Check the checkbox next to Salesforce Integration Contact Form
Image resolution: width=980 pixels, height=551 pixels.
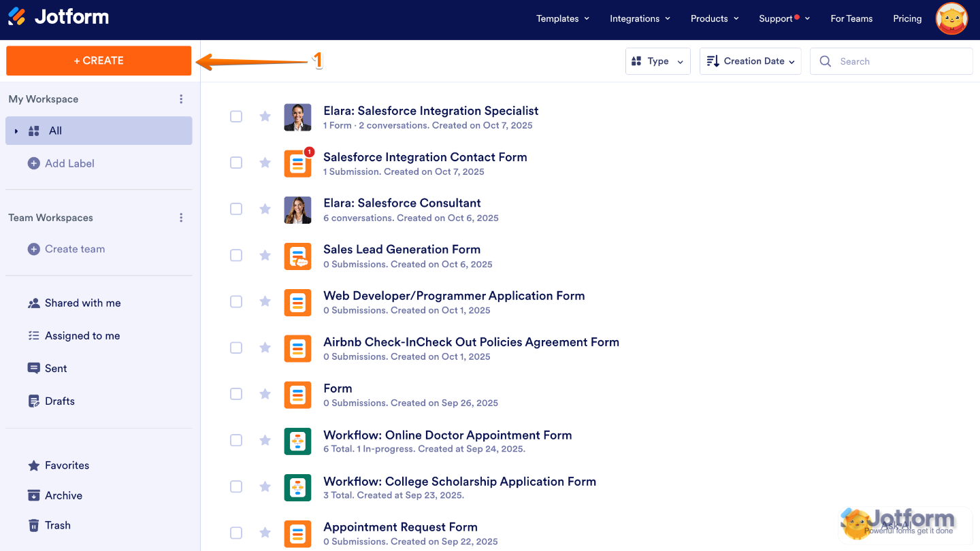click(236, 163)
